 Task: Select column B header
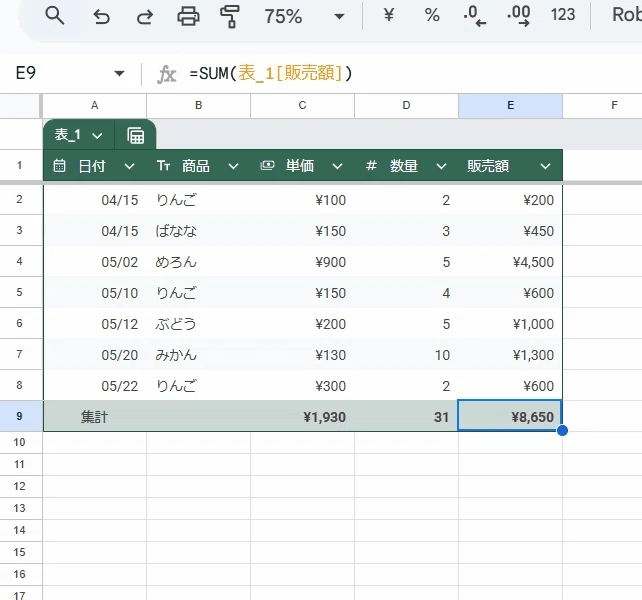pos(199,106)
